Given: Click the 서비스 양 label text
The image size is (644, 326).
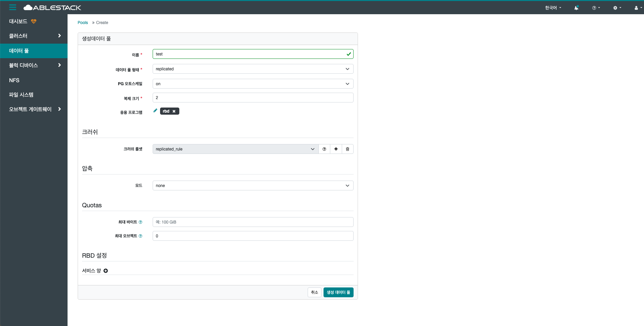Looking at the screenshot, I should click(x=92, y=271).
